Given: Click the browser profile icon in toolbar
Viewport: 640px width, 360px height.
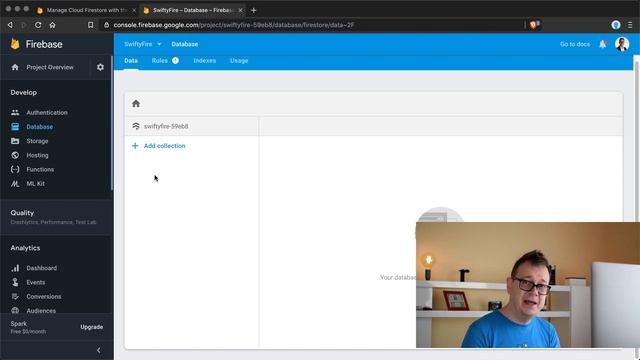Looking at the screenshot, I should point(616,25).
